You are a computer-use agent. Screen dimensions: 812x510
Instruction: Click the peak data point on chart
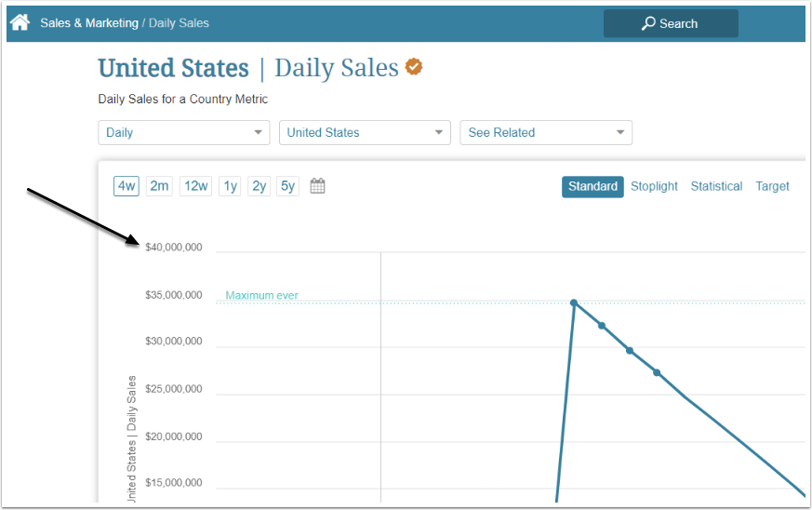tap(574, 302)
